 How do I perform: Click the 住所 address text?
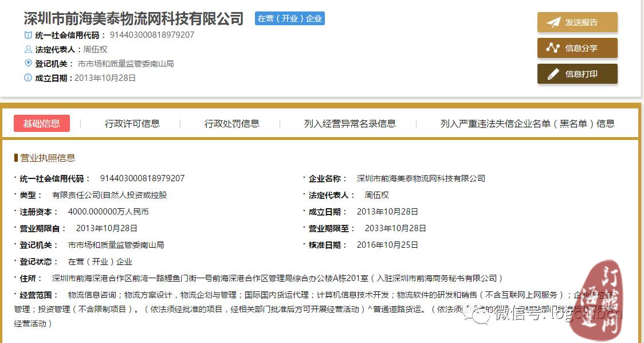278,278
